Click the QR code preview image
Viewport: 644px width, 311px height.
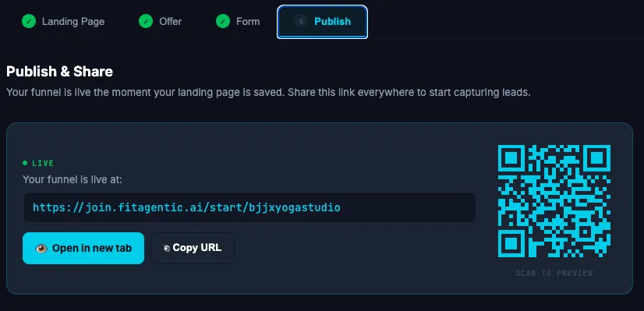[x=554, y=201]
